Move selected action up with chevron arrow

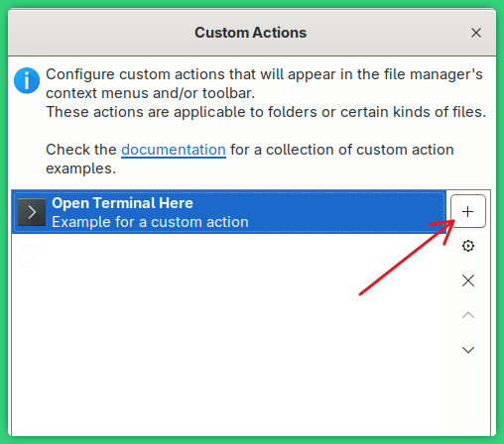pos(468,315)
